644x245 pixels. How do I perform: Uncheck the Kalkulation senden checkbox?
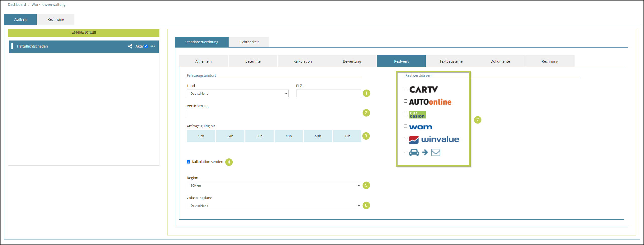189,162
